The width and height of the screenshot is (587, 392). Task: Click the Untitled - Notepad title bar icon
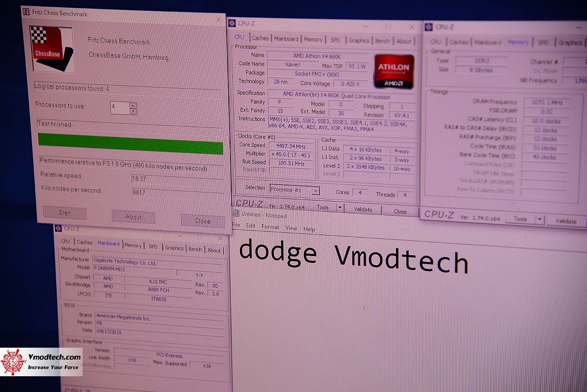click(x=236, y=213)
